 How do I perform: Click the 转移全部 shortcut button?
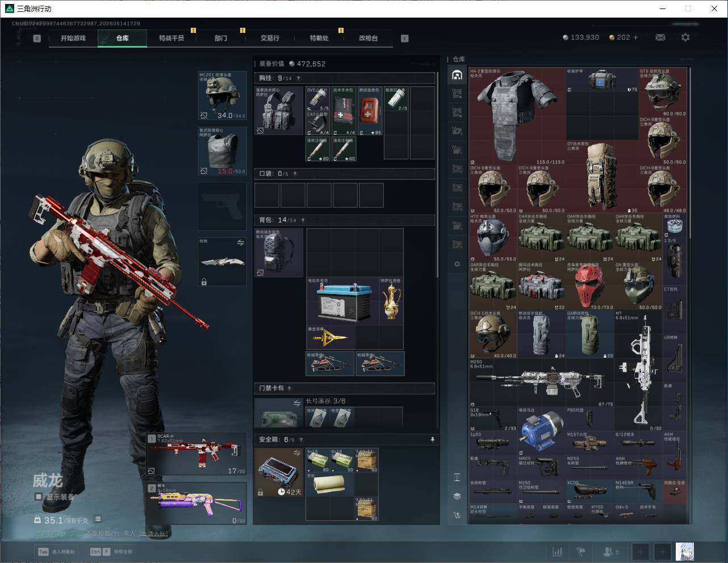coord(111,552)
